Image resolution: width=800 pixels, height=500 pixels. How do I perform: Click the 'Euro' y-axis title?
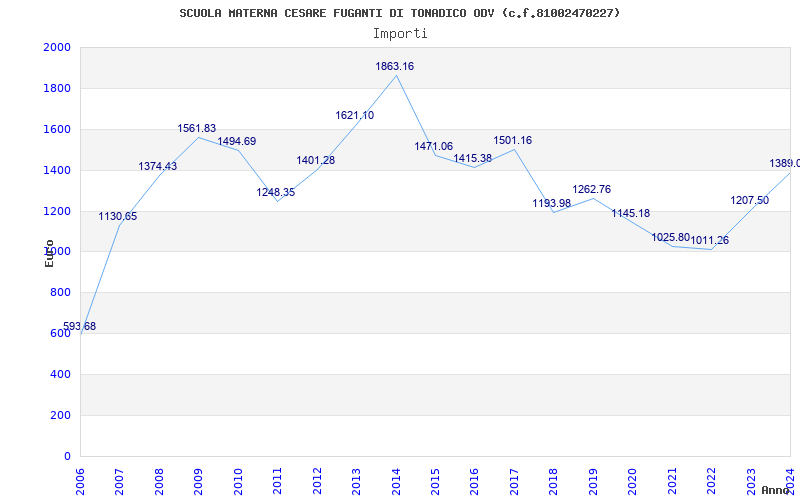pos(49,253)
